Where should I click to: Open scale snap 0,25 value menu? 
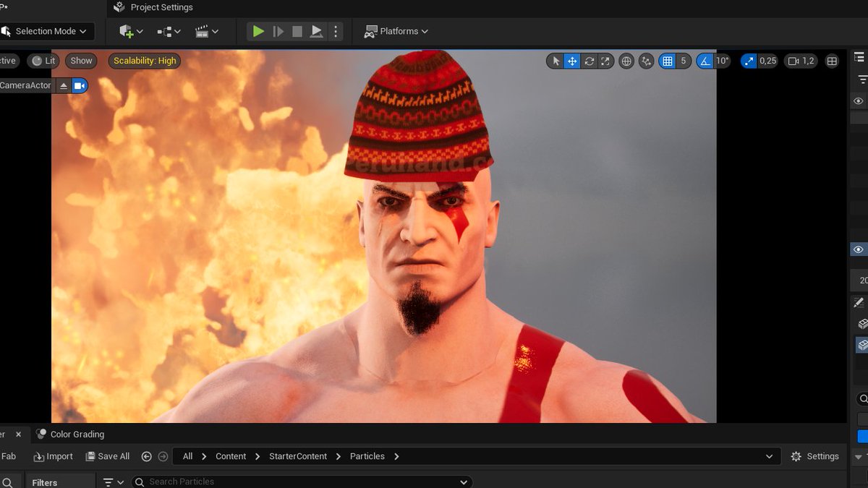pyautogui.click(x=767, y=61)
